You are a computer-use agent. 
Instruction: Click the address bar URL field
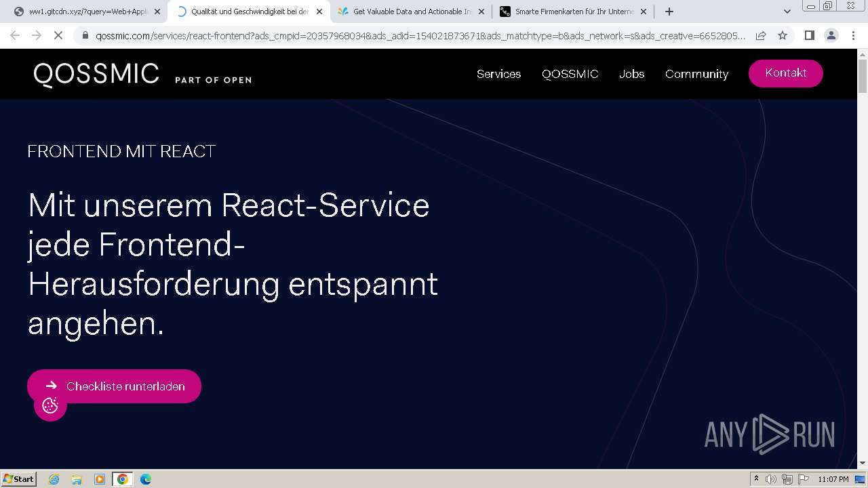(420, 36)
